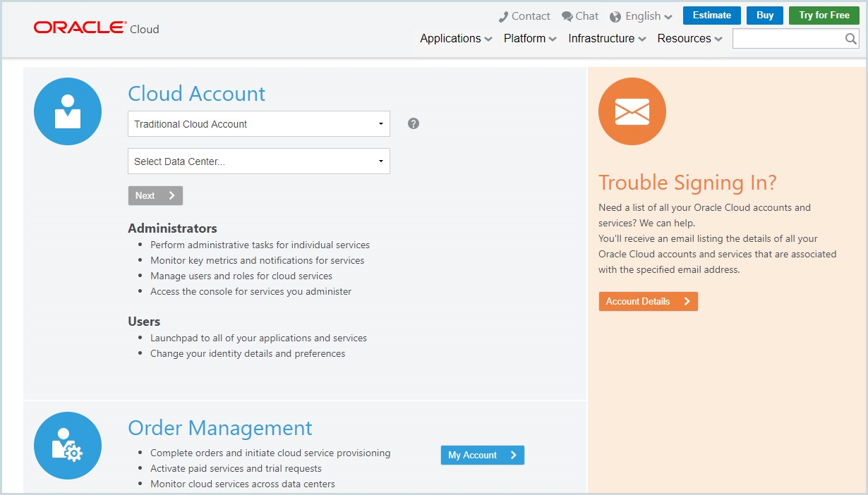Click the Cloud Account user icon

tap(68, 111)
